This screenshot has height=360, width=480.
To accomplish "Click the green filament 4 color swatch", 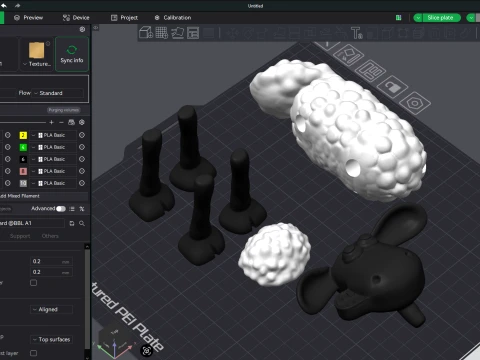I will [x=23, y=147].
